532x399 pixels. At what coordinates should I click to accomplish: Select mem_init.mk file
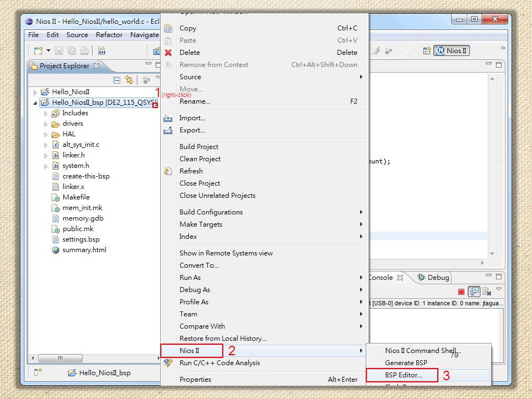click(82, 208)
